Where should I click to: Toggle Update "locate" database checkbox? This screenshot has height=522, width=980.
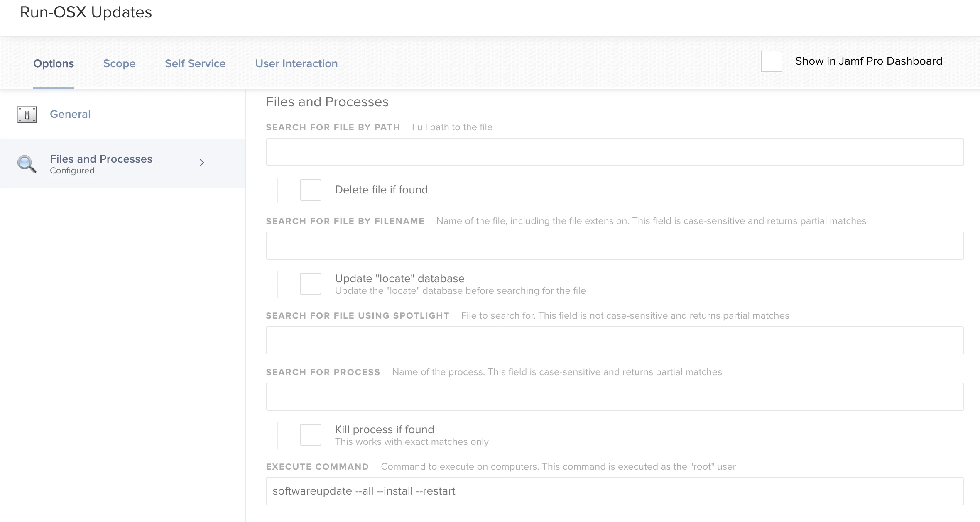click(311, 284)
